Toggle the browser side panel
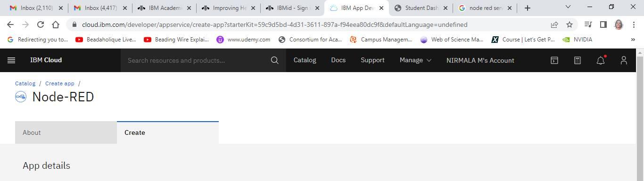 tap(603, 25)
